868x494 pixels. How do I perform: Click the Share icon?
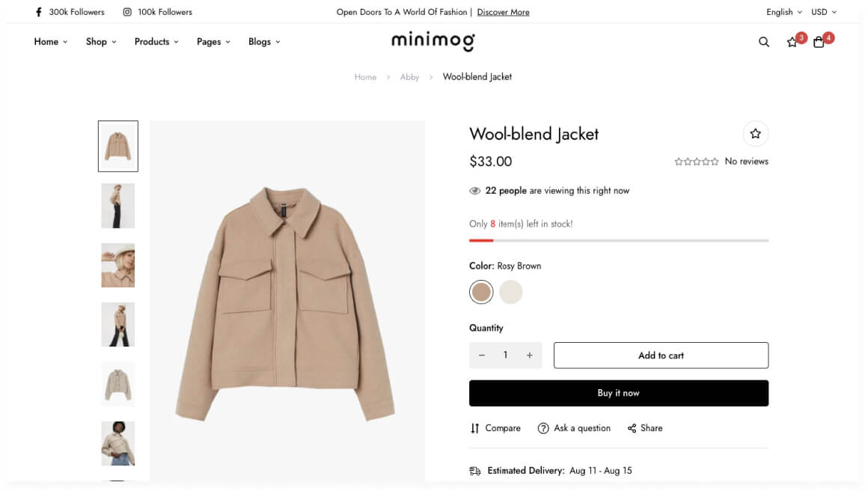632,428
